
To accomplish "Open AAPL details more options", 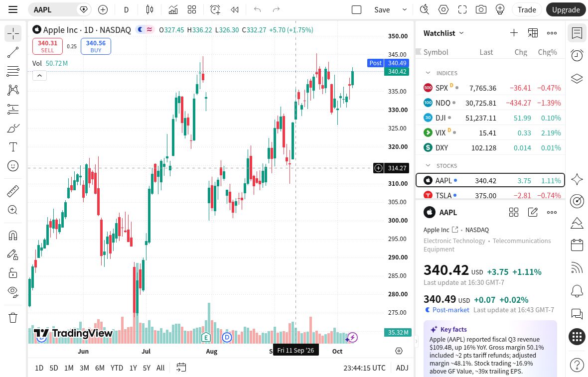I will tap(552, 213).
